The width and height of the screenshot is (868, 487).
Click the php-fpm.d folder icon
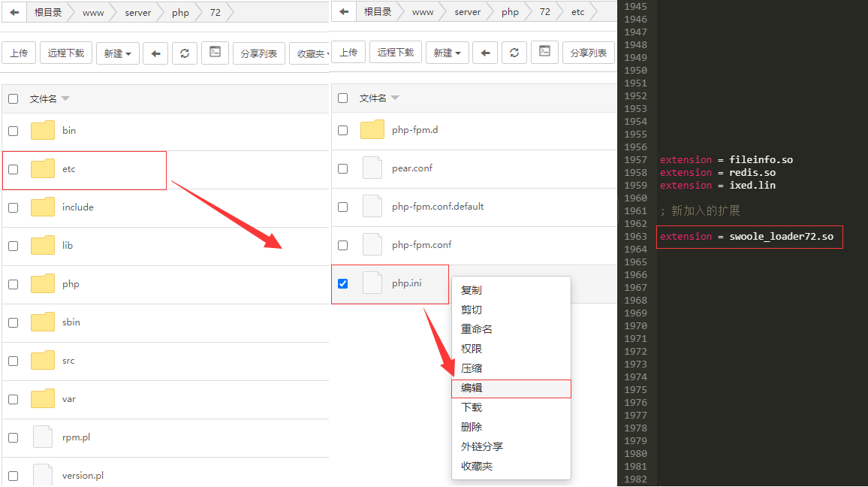pos(372,130)
